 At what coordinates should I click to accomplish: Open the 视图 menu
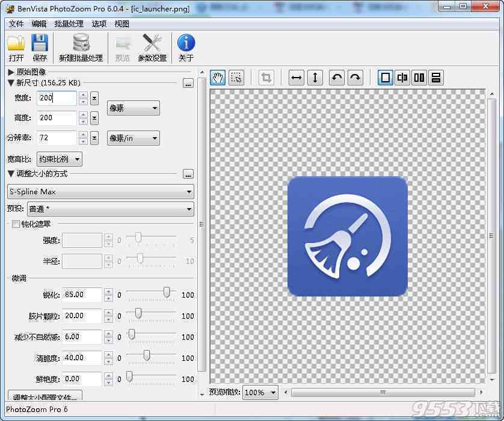tap(122, 24)
